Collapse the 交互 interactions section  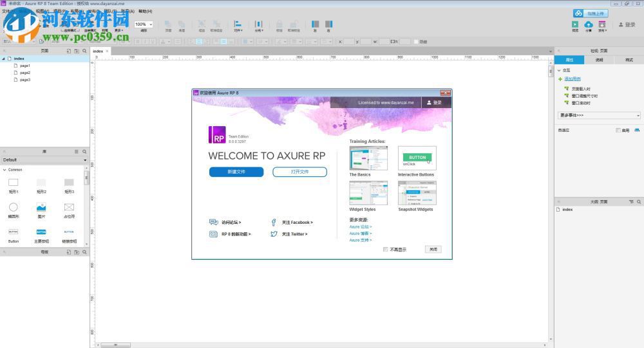(559, 70)
